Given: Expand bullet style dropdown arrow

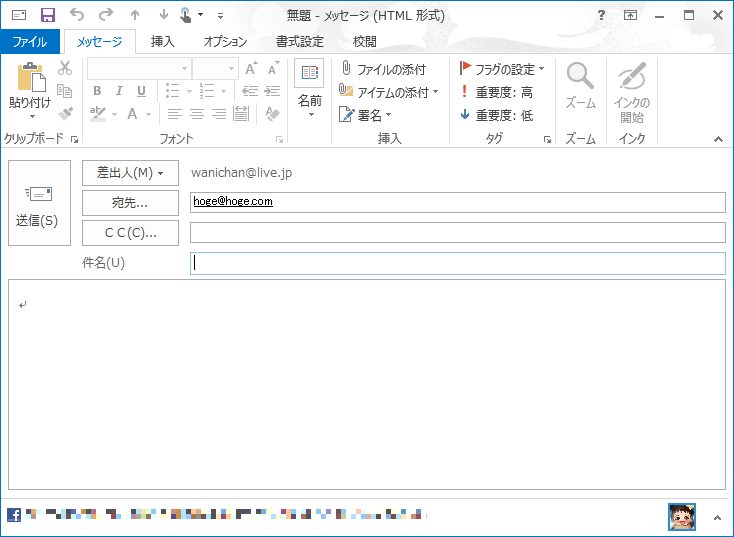Looking at the screenshot, I should (x=190, y=91).
